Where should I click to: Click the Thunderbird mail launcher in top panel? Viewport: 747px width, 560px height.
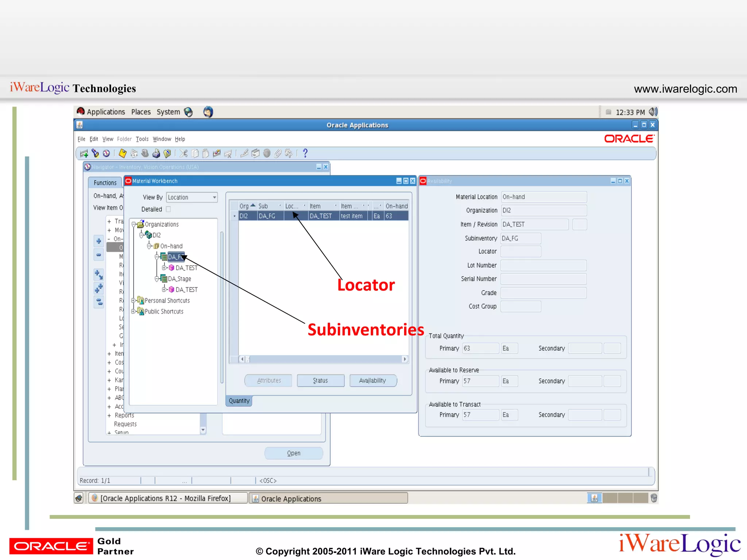click(208, 112)
